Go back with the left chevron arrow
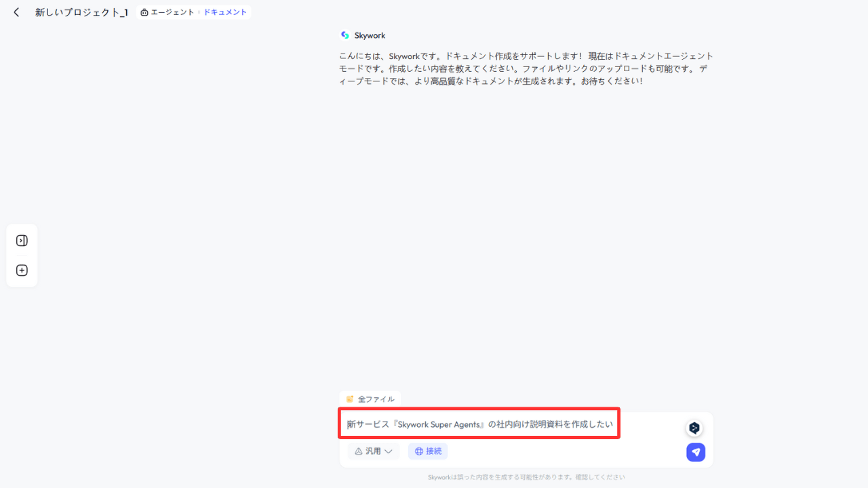This screenshot has width=868, height=488. point(17,12)
